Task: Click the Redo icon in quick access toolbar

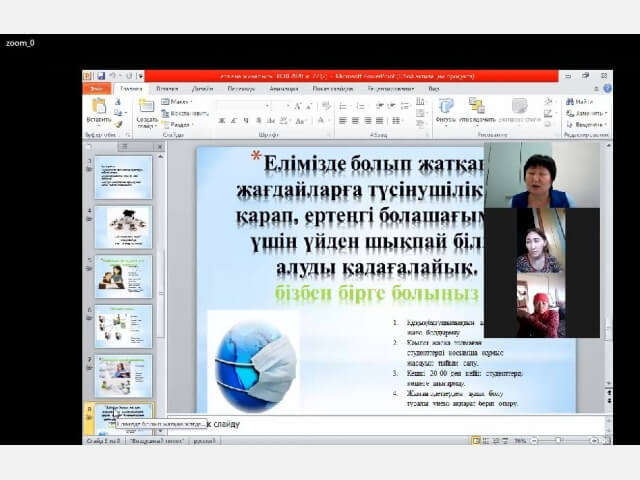Action: click(129, 76)
